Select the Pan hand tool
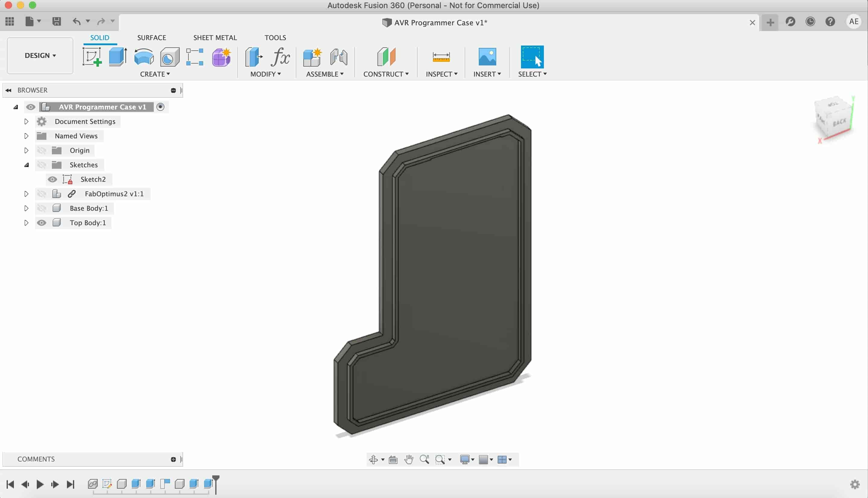The image size is (868, 498). pos(409,459)
